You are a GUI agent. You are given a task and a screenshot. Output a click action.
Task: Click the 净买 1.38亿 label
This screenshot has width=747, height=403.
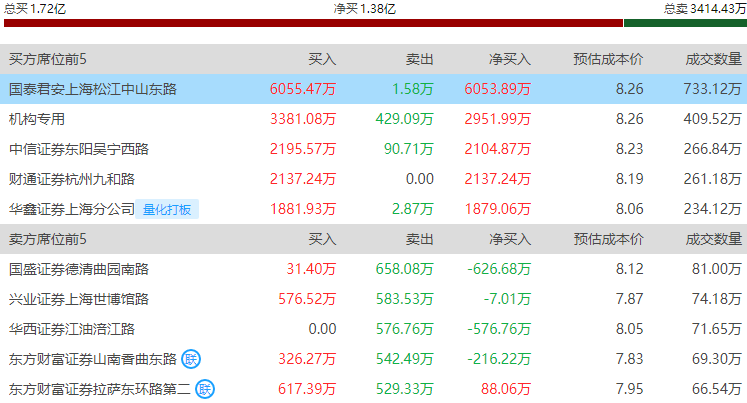[x=365, y=9]
